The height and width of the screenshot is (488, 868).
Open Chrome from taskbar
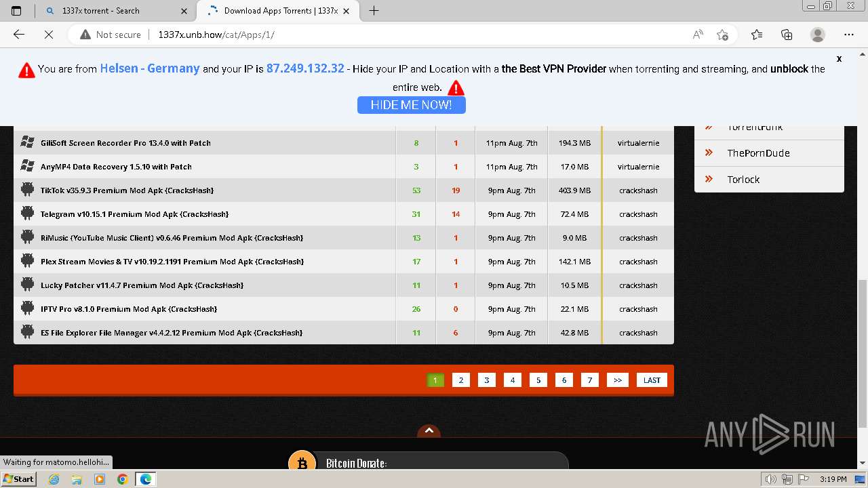click(122, 479)
